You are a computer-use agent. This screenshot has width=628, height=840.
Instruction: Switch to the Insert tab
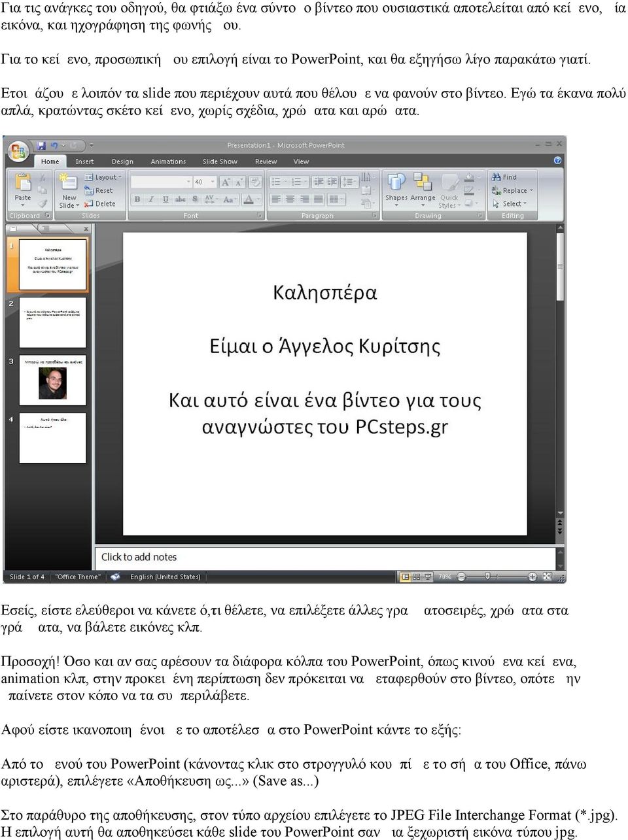(84, 161)
